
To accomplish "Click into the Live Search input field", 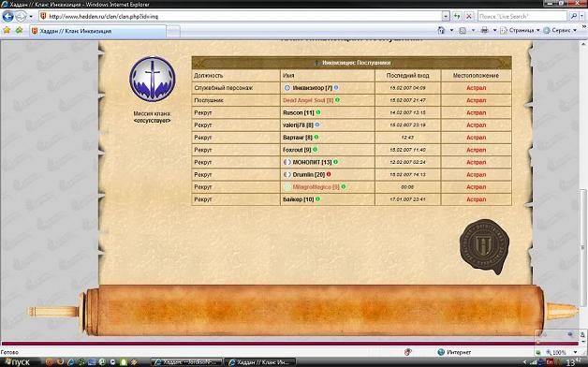I will pos(522,17).
